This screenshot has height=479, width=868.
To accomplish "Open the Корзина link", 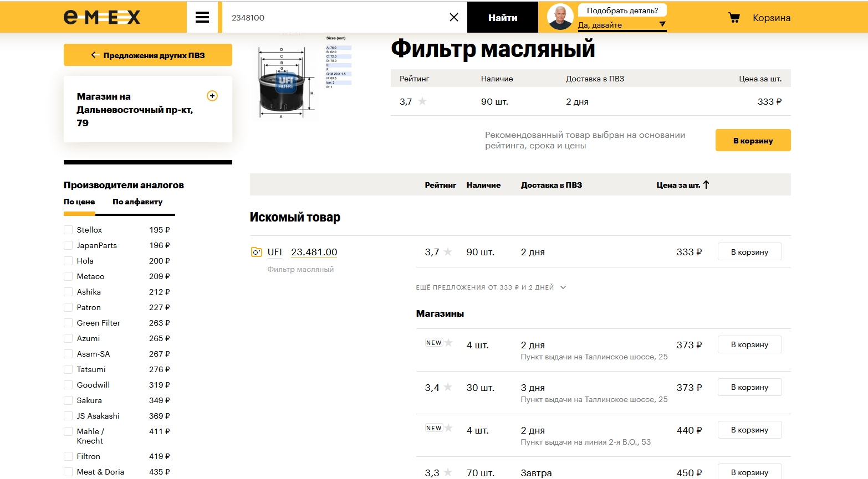I will click(x=772, y=18).
